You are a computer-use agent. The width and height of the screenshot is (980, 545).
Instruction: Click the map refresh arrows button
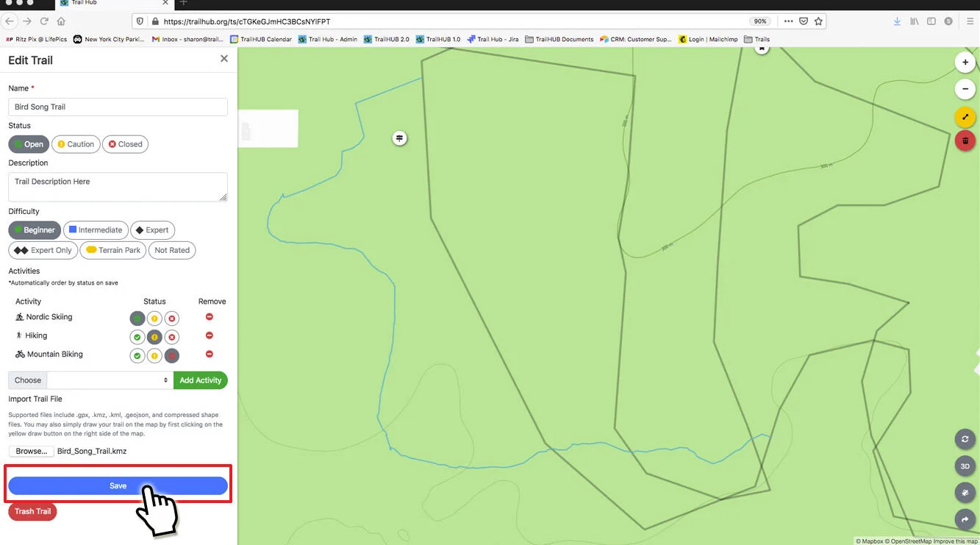(x=965, y=440)
